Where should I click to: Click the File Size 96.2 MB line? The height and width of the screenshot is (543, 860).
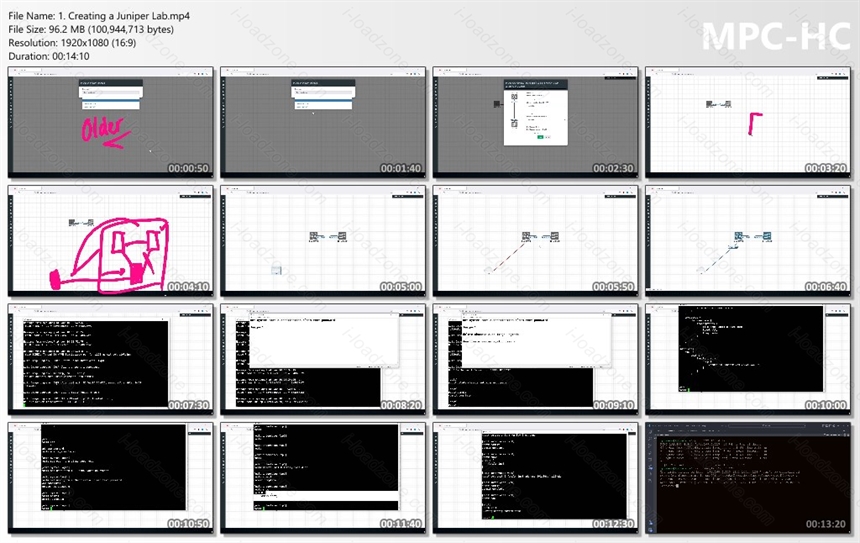tap(91, 30)
